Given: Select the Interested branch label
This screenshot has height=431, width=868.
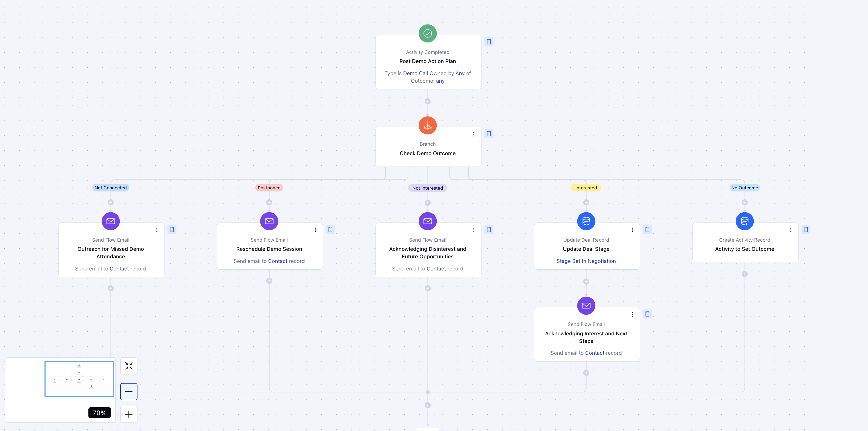Looking at the screenshot, I should point(586,188).
